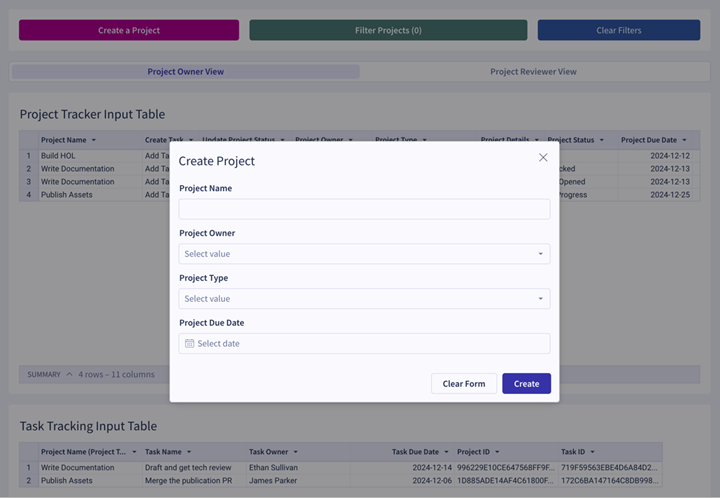Click the Clear Filters button

click(619, 30)
